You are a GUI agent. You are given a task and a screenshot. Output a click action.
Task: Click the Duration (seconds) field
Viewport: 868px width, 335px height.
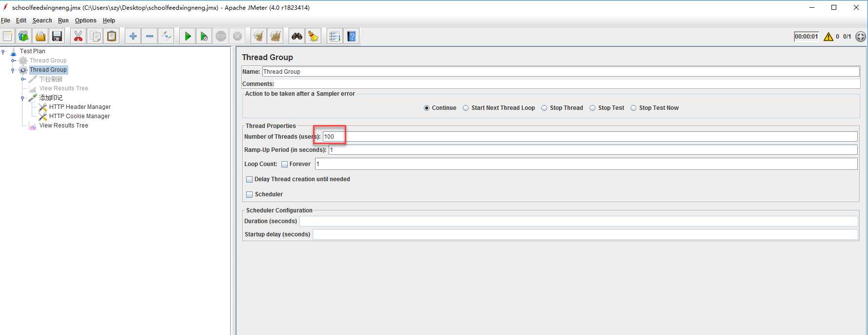[578, 221]
